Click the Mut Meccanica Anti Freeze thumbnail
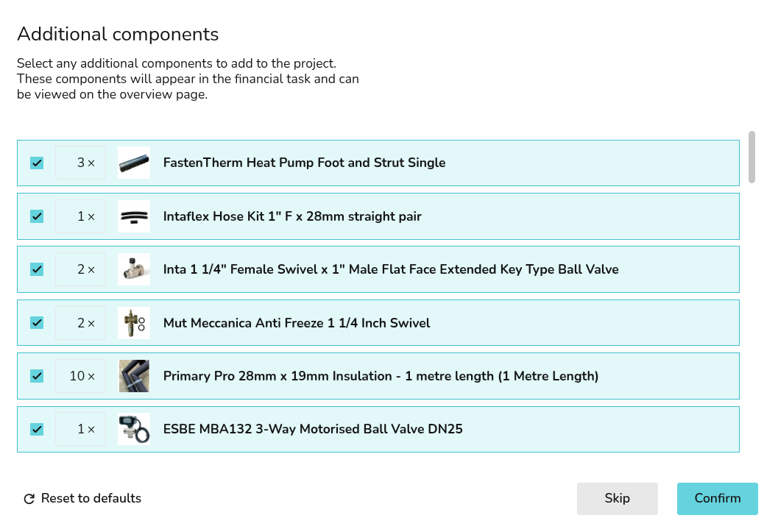 [134, 323]
